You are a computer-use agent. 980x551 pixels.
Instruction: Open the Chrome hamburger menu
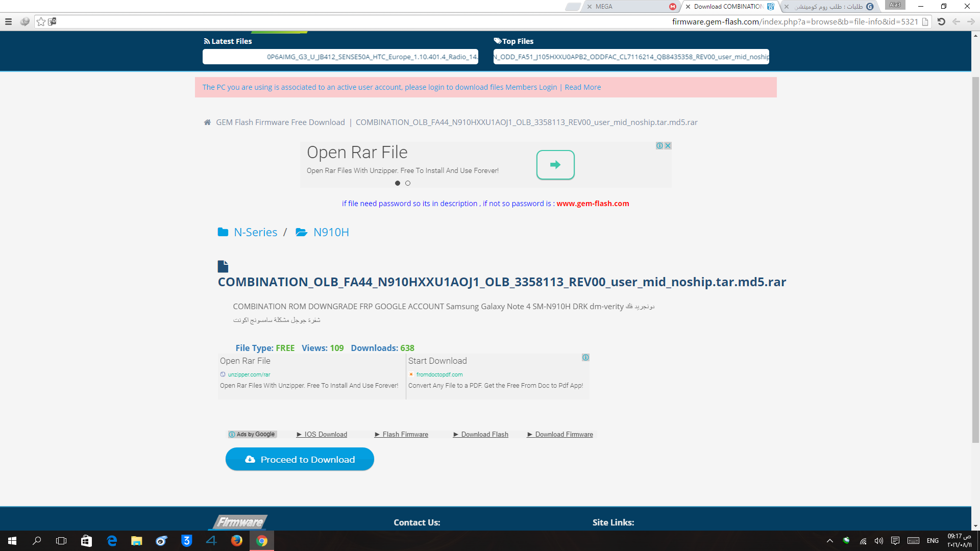pyautogui.click(x=8, y=22)
